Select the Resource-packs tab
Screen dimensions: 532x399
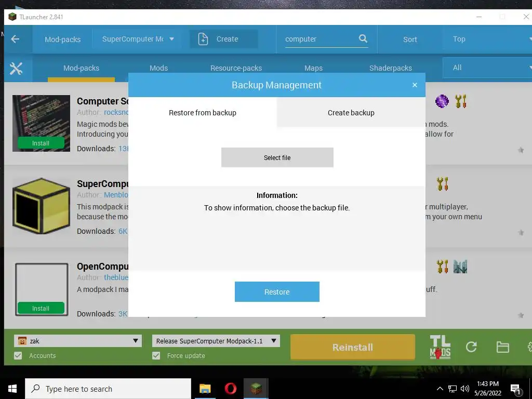click(x=236, y=68)
